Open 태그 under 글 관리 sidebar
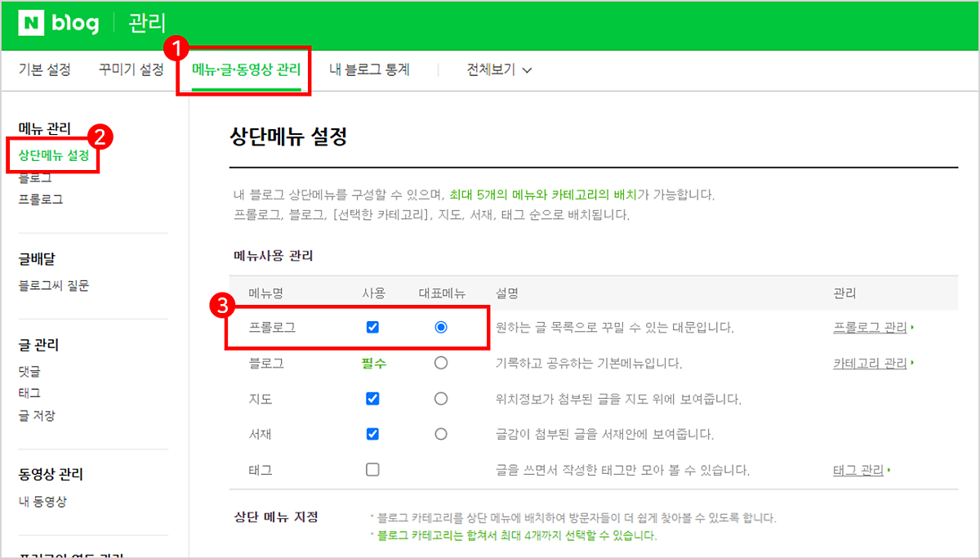The height and width of the screenshot is (559, 980). (29, 393)
